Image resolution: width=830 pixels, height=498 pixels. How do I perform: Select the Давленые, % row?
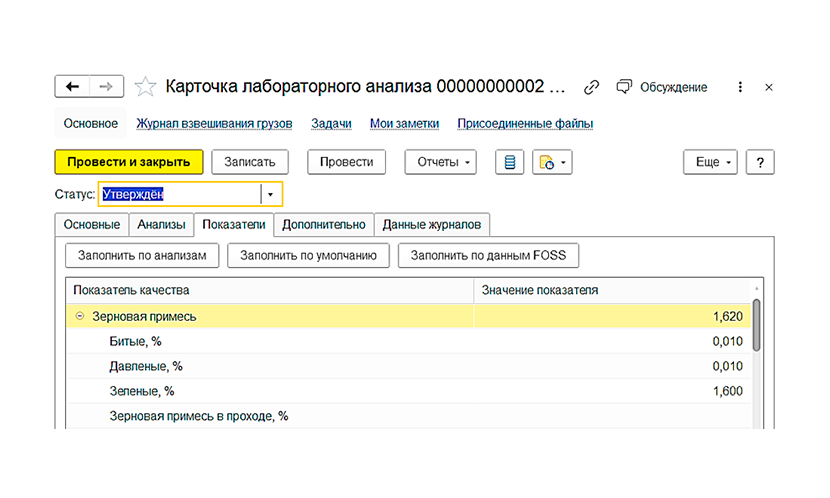pos(409,366)
